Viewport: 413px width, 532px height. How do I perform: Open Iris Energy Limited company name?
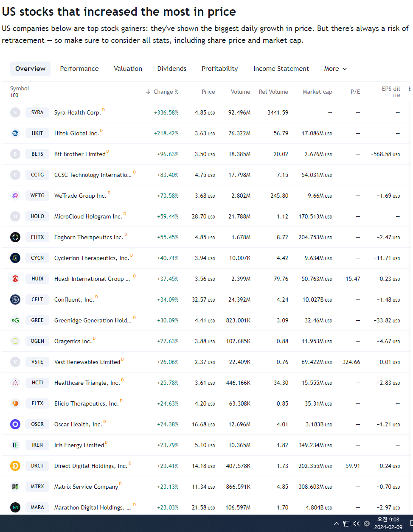pyautogui.click(x=79, y=445)
